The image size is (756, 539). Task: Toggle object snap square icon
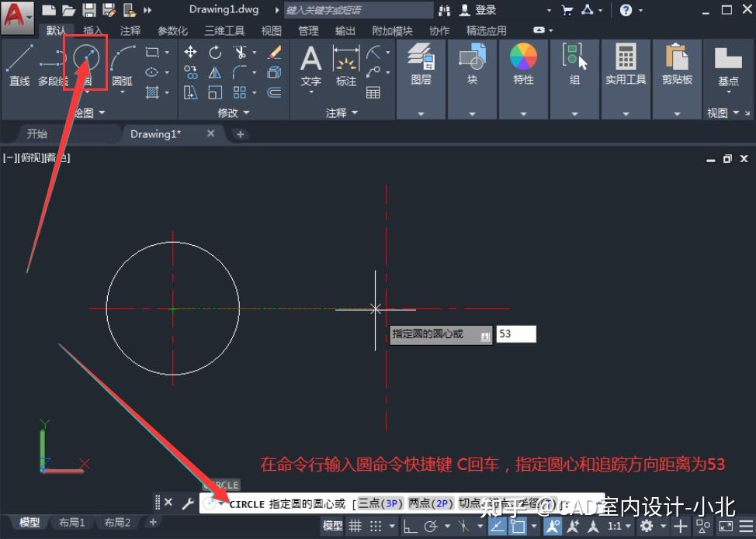(x=518, y=526)
